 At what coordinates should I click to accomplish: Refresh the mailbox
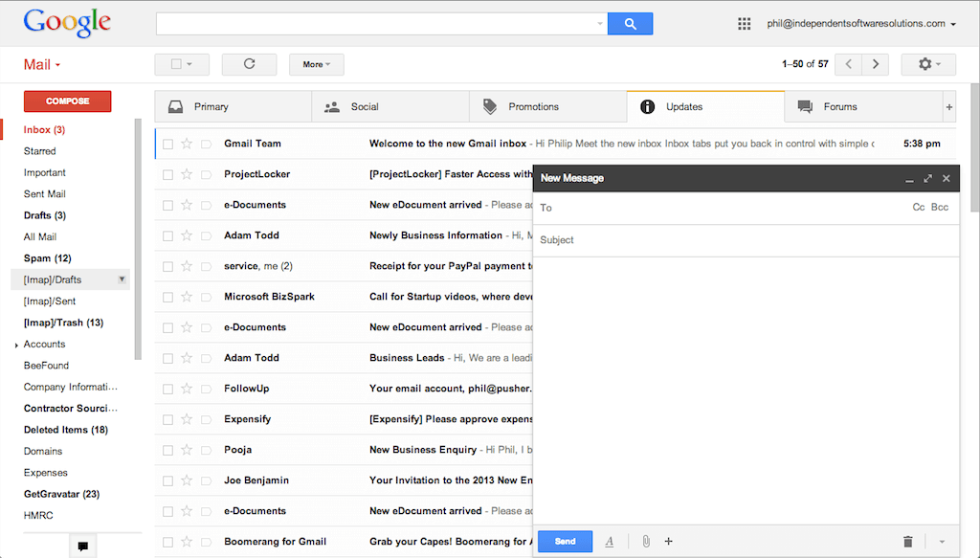coord(250,64)
